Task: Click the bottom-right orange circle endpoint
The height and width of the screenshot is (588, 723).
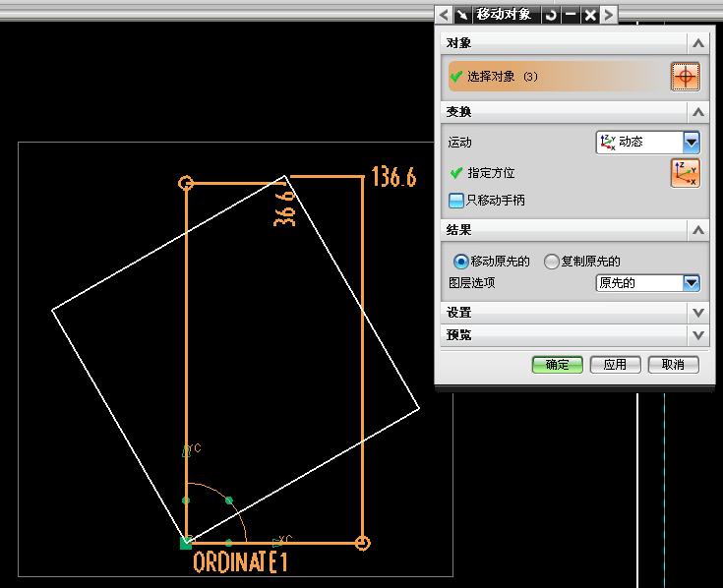Action: click(x=363, y=543)
